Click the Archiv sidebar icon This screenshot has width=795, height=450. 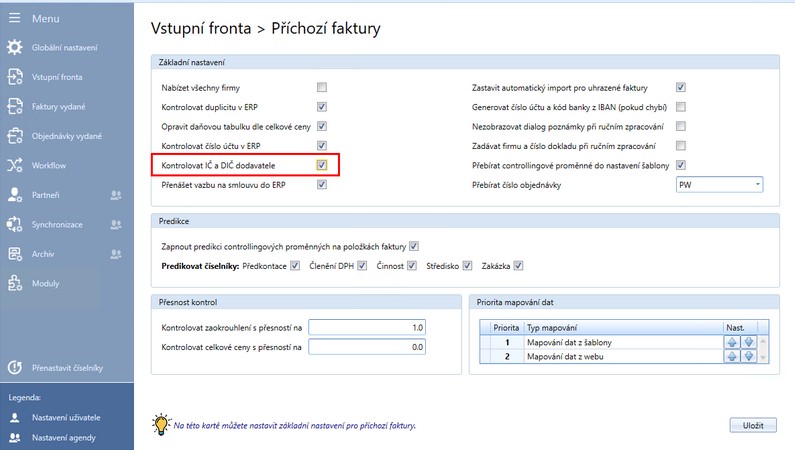coord(15,254)
